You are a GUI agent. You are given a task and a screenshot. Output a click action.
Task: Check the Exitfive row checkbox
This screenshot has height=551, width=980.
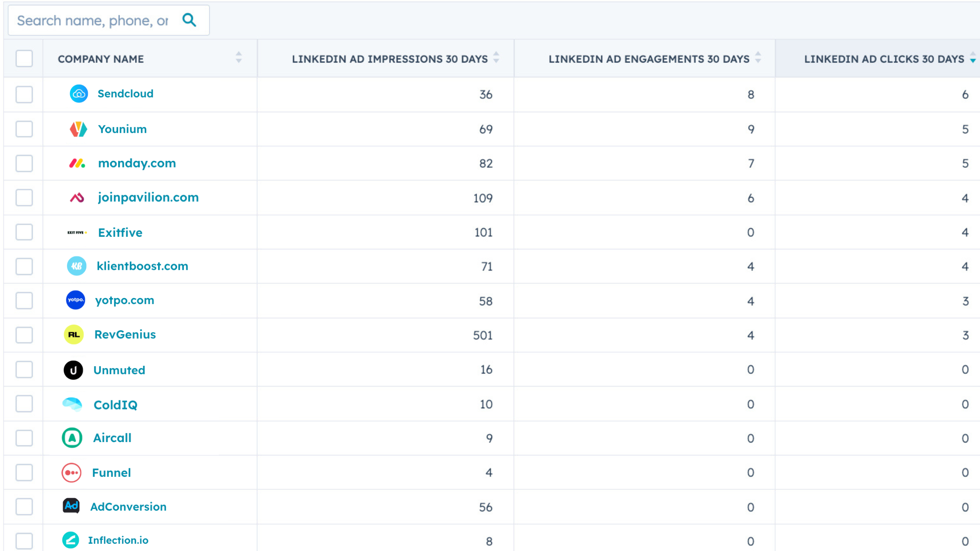tap(24, 232)
